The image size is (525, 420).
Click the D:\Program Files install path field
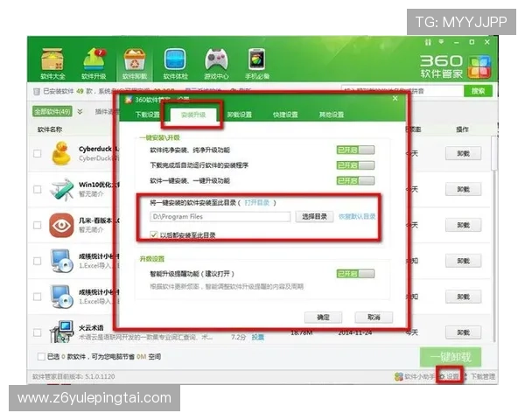click(219, 216)
